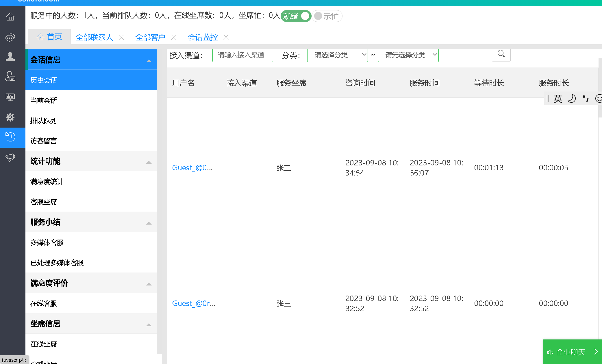Click the moon icon in IME bar

click(572, 99)
